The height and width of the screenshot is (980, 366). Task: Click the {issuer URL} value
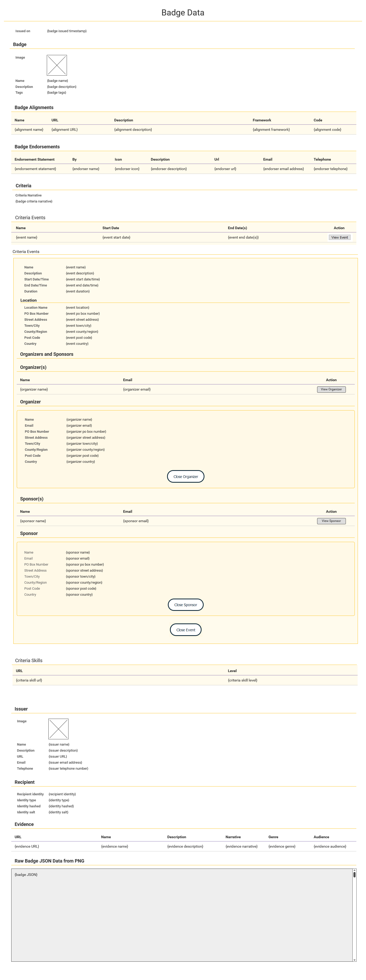click(58, 756)
